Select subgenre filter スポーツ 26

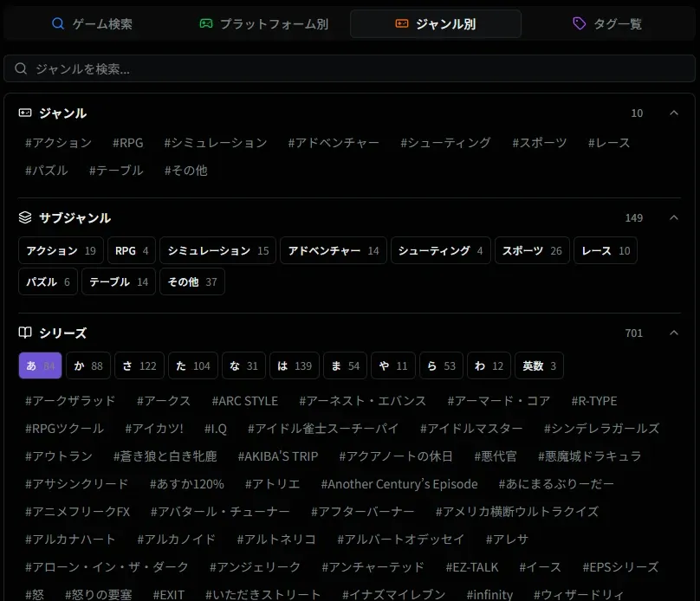click(532, 251)
